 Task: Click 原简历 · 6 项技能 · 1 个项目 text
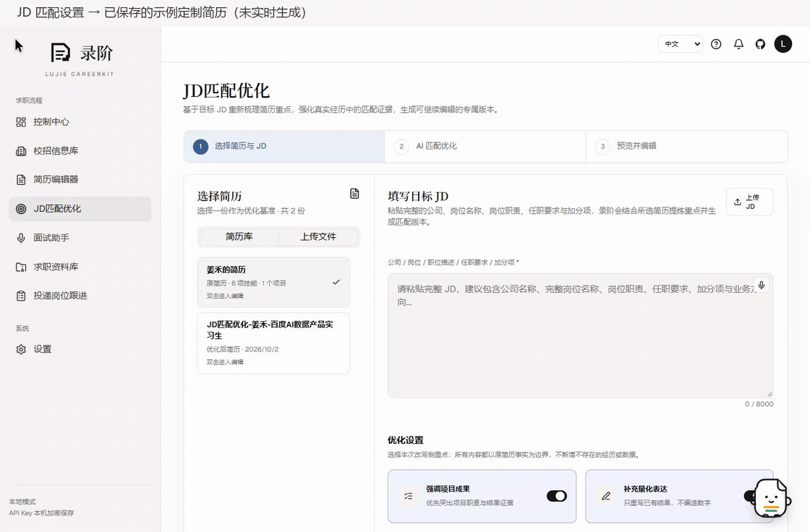(246, 283)
